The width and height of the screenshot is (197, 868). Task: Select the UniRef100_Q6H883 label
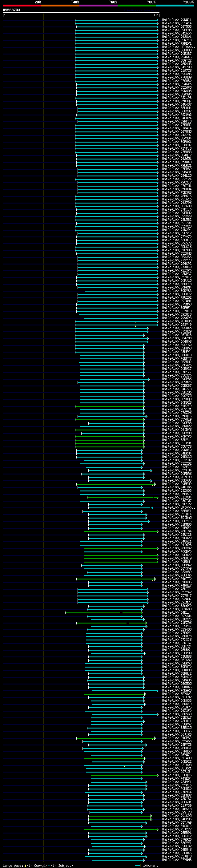[x=176, y=50]
